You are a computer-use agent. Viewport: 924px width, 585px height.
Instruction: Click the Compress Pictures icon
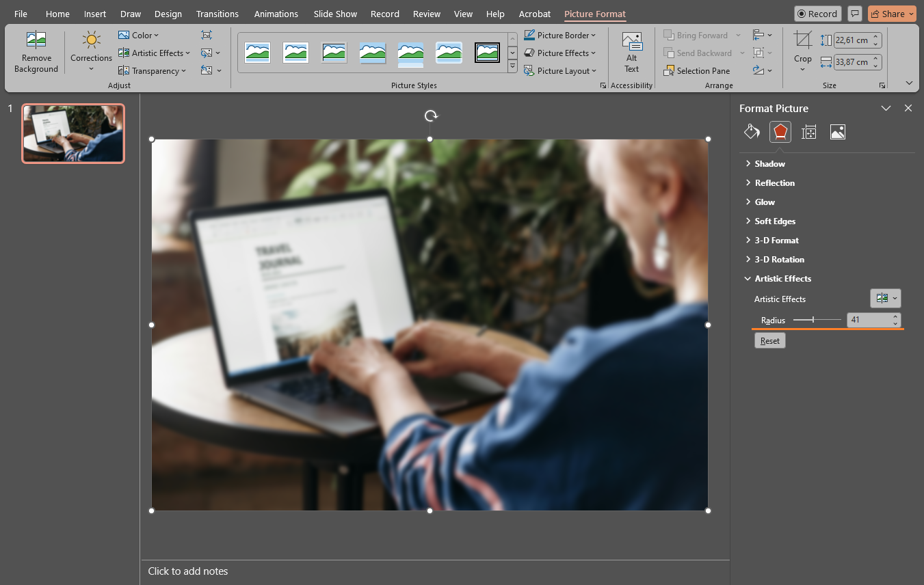207,35
